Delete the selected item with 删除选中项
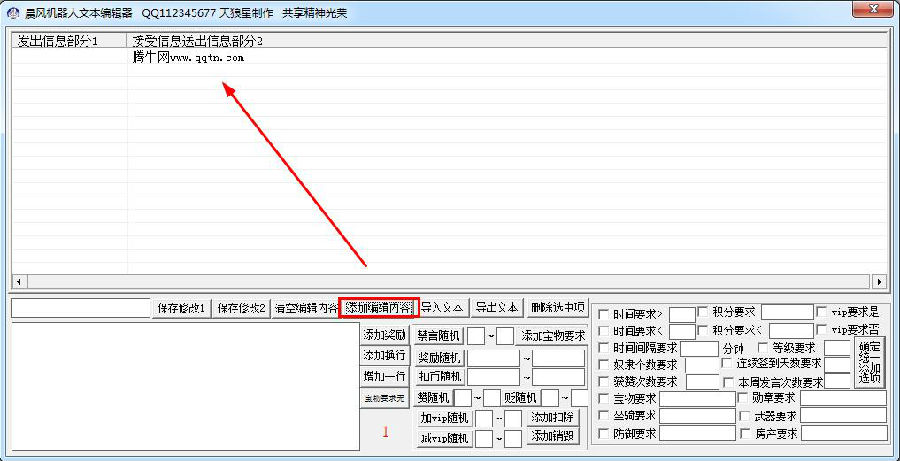This screenshot has height=461, width=900. point(557,308)
